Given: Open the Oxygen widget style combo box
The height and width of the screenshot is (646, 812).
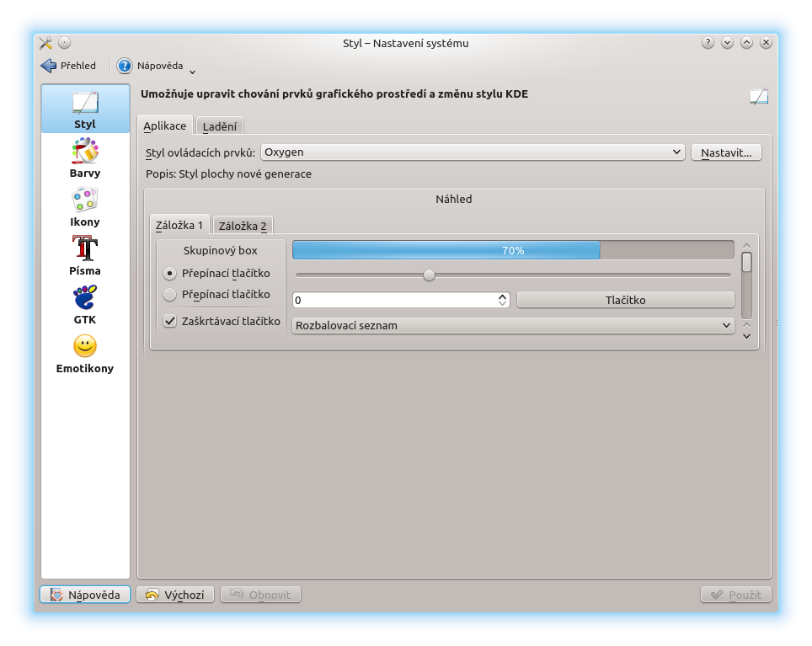Looking at the screenshot, I should click(473, 152).
